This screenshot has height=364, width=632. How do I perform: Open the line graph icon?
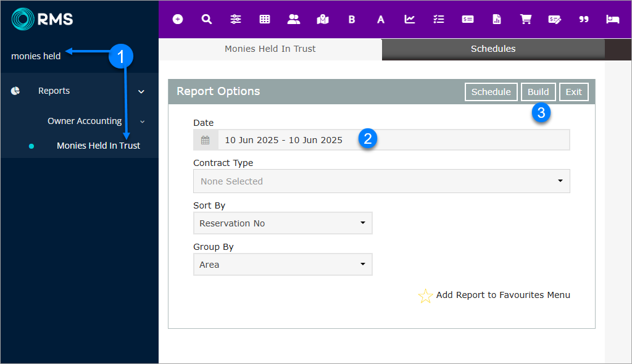[x=410, y=19]
